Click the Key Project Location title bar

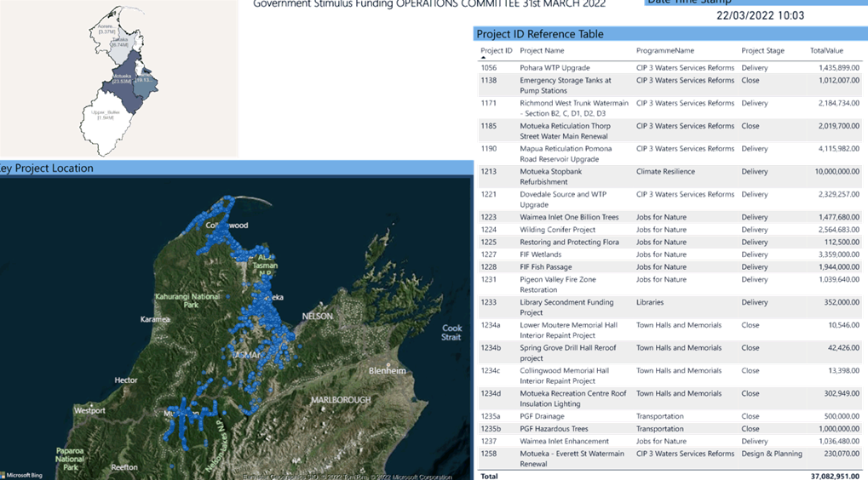[236, 169]
